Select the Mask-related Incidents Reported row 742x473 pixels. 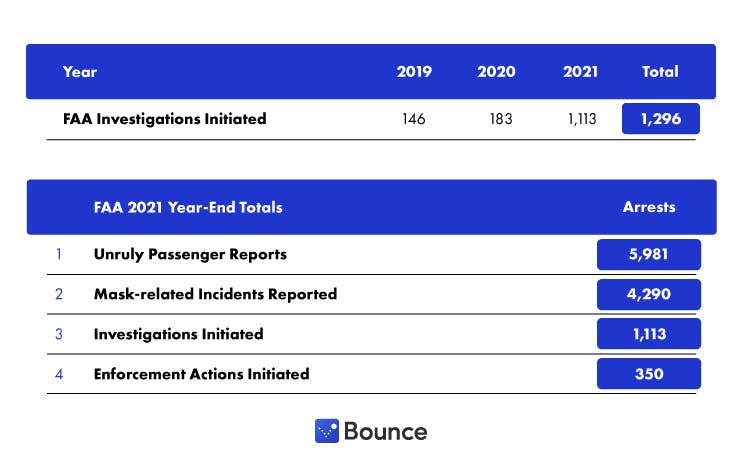[215, 294]
